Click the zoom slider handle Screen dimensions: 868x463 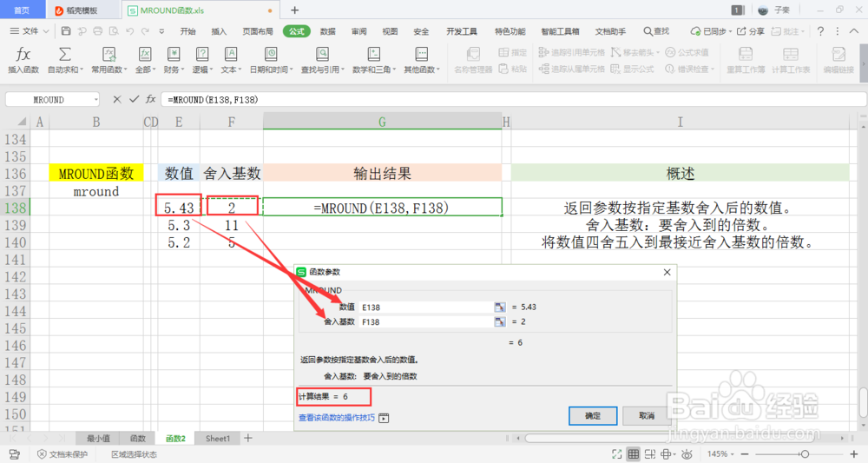point(805,454)
